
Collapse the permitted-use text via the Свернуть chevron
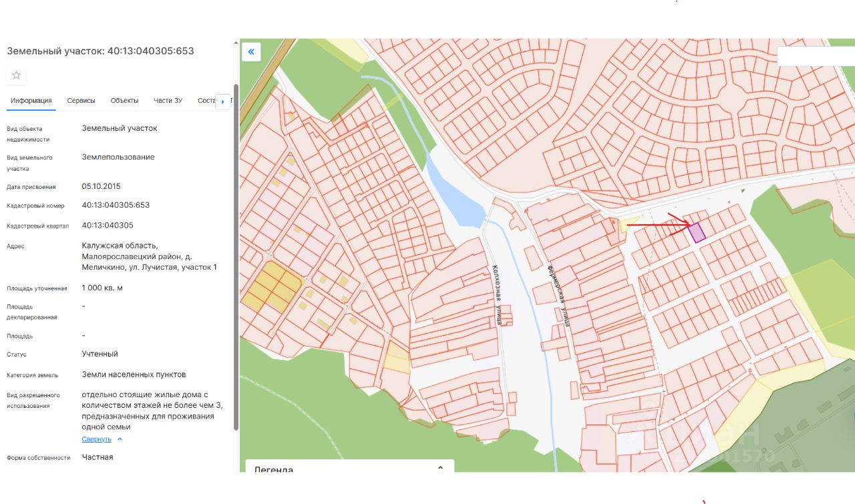click(x=120, y=439)
